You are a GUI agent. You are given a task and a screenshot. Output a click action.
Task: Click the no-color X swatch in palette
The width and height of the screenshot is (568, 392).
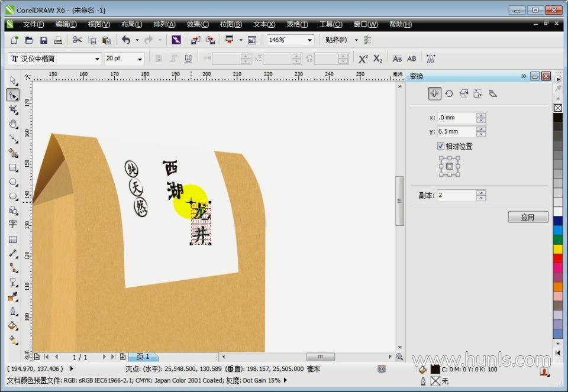coord(558,108)
